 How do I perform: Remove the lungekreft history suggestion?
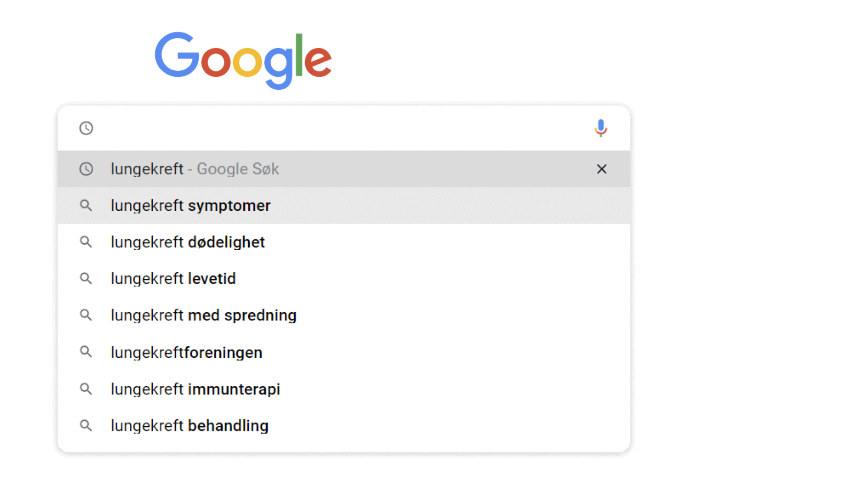[602, 169]
